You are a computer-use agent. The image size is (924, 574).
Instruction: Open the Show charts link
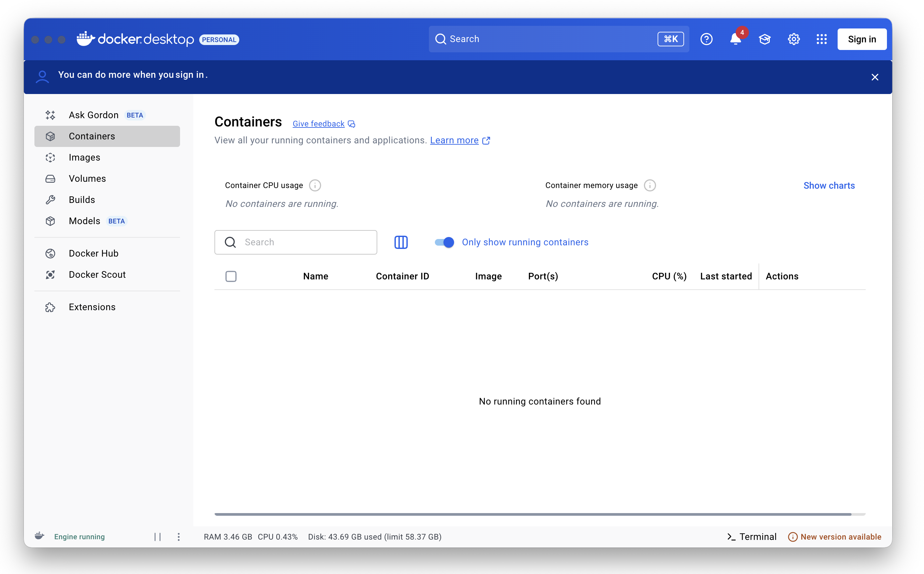pos(829,185)
